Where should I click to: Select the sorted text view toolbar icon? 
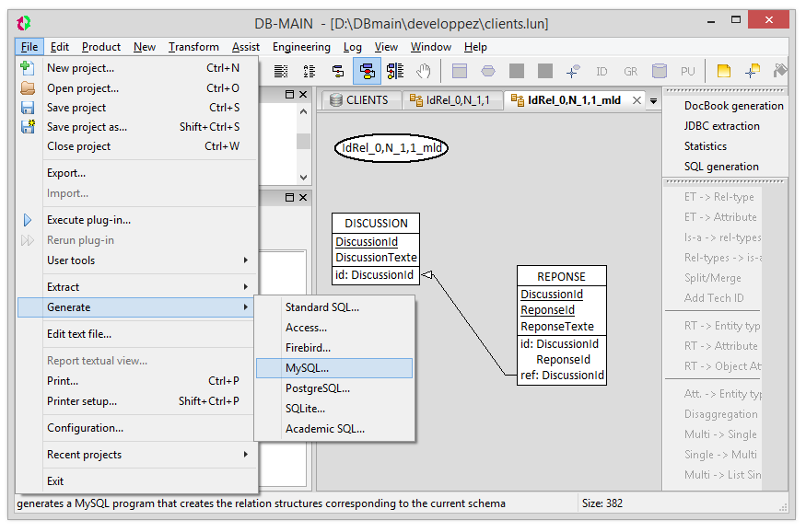[x=309, y=72]
